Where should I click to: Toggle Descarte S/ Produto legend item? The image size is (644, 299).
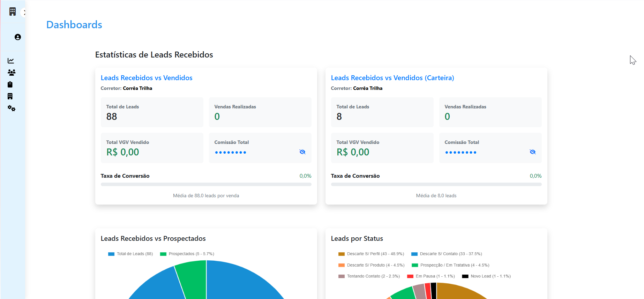pyautogui.click(x=372, y=265)
